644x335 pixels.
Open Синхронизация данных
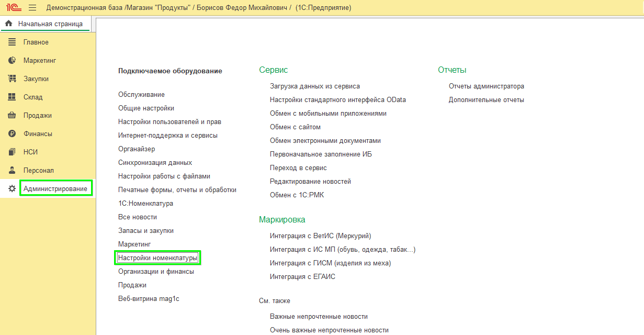pyautogui.click(x=155, y=162)
